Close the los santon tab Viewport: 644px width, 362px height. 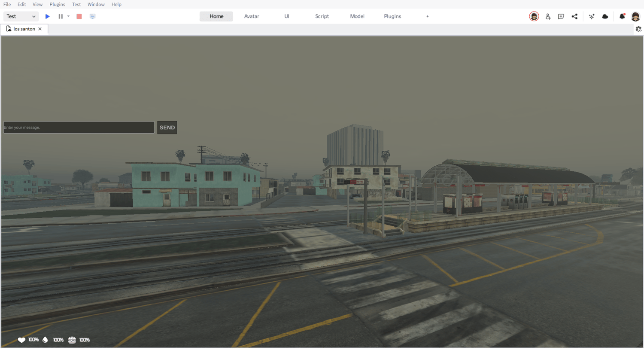(40, 29)
